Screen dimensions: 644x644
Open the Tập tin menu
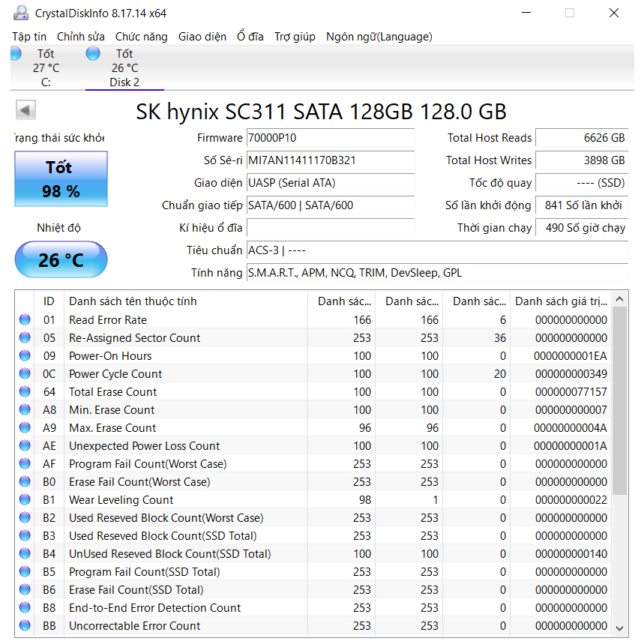tap(29, 37)
